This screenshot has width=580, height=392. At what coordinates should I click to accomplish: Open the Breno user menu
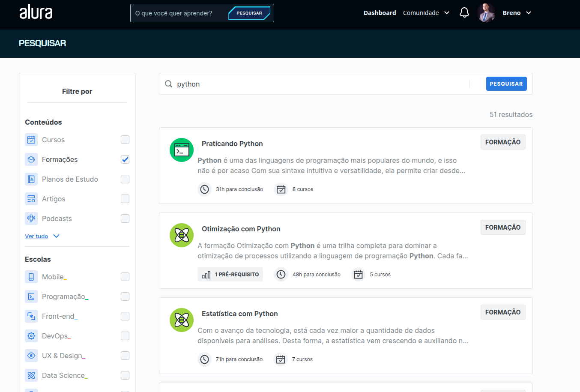(x=517, y=13)
